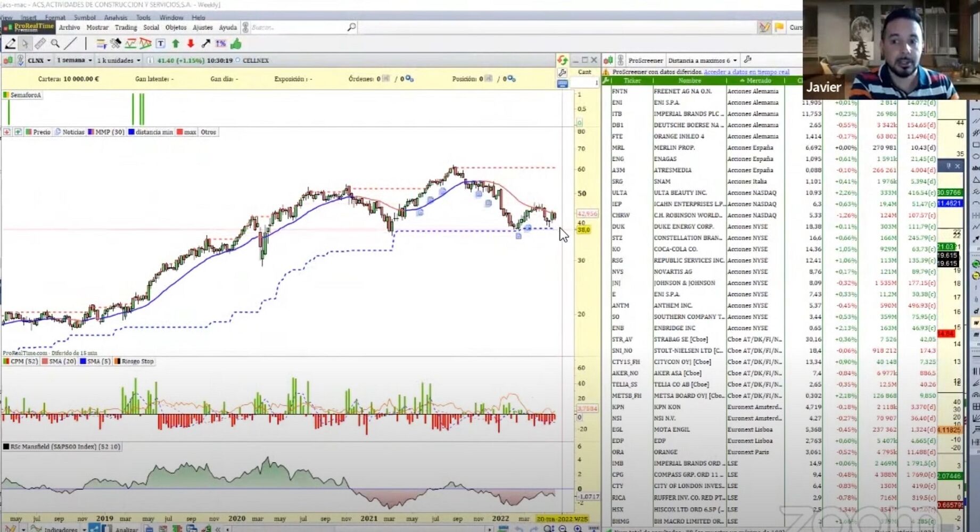Open ProScreener wrench settings

(747, 60)
